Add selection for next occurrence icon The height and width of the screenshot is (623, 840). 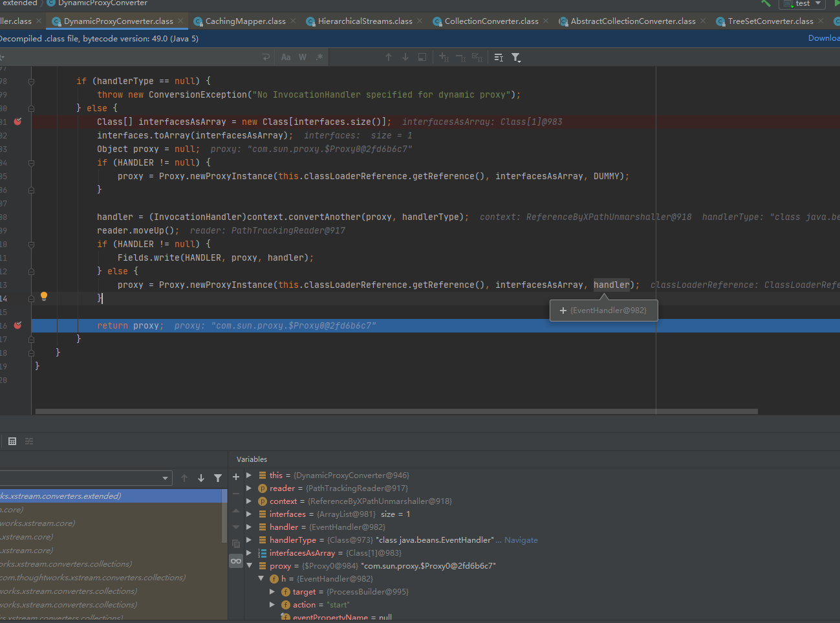444,58
